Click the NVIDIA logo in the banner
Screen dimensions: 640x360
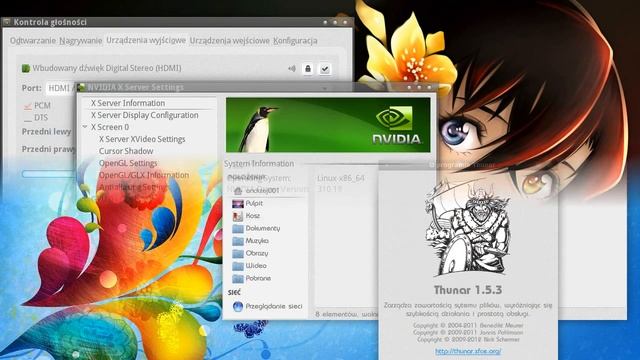point(397,125)
